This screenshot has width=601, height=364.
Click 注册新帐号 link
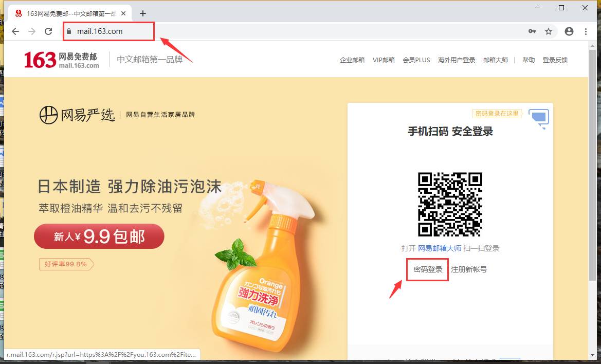(x=469, y=269)
